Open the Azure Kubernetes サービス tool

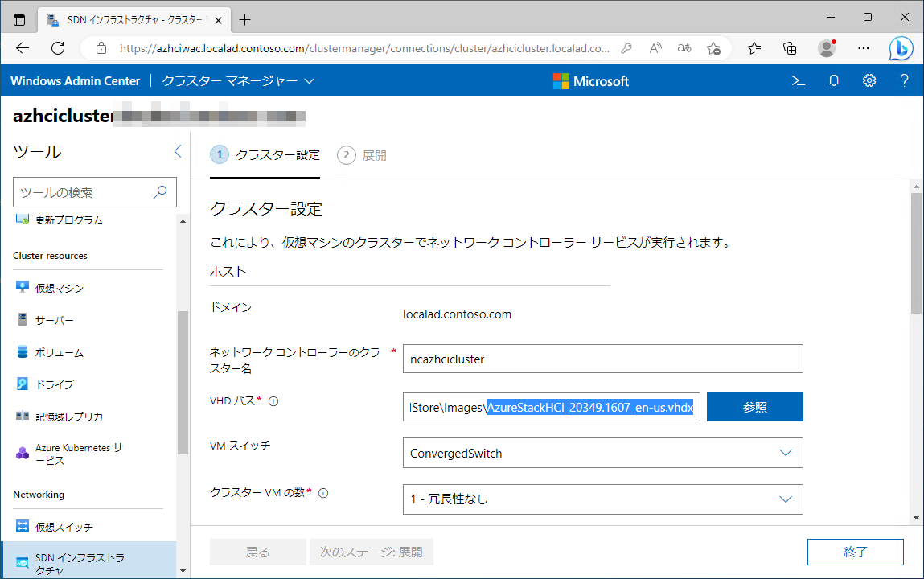(x=76, y=452)
